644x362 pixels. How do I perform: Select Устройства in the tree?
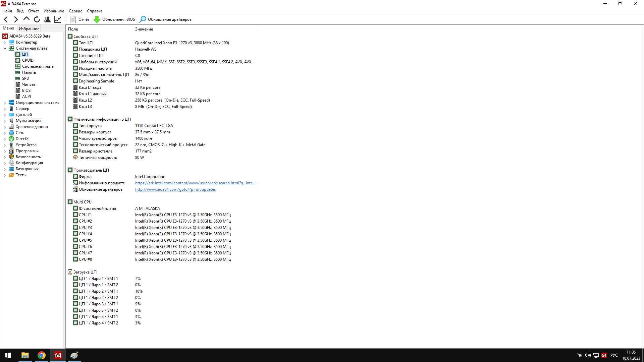tap(26, 145)
